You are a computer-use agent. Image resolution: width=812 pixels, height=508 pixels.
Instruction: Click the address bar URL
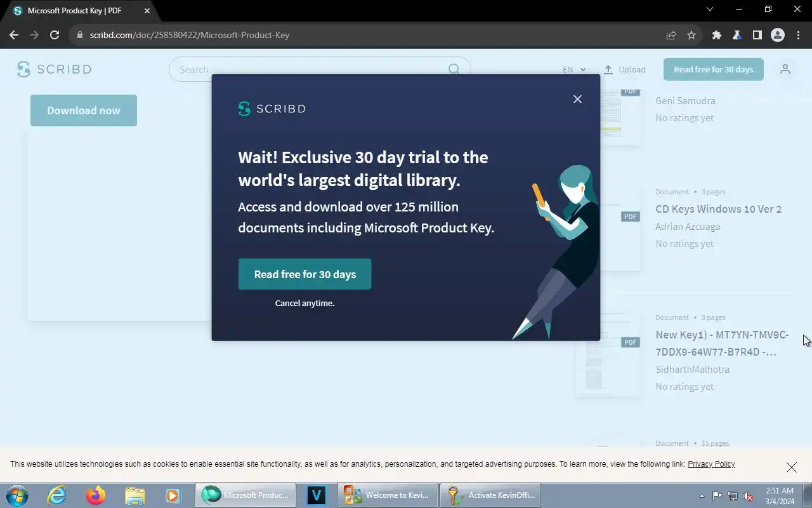[189, 35]
